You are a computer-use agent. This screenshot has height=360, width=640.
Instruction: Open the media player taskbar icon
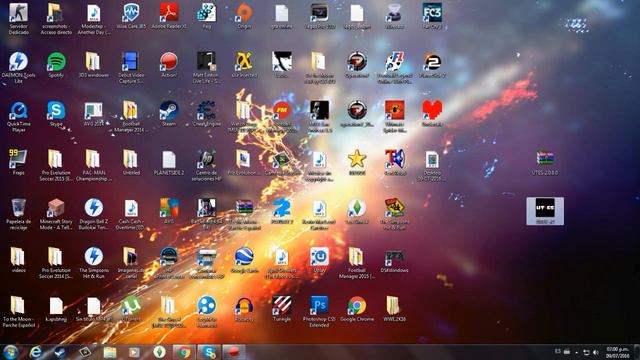tap(134, 352)
